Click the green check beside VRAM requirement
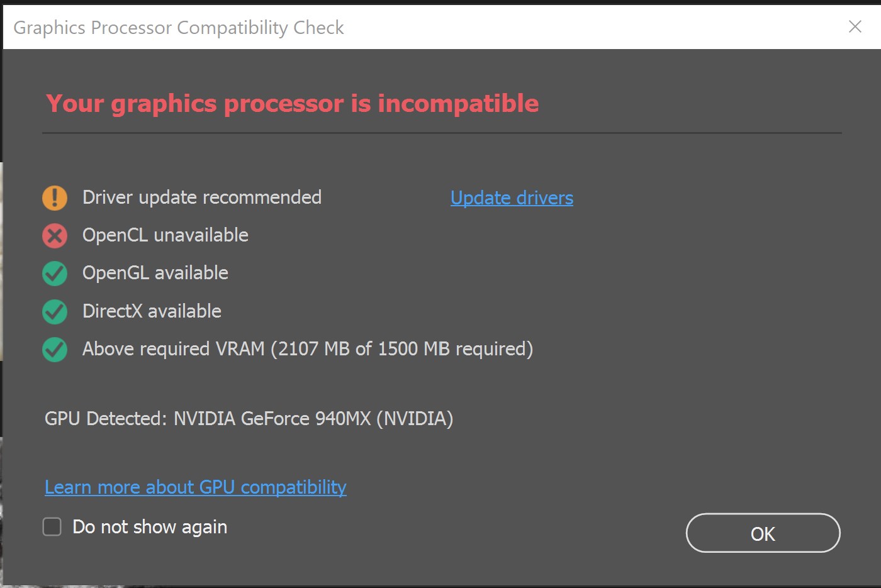The width and height of the screenshot is (881, 588). click(x=55, y=350)
